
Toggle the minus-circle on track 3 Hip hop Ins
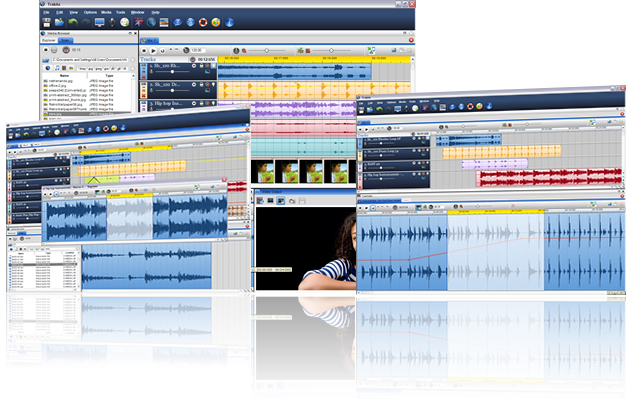click(194, 103)
